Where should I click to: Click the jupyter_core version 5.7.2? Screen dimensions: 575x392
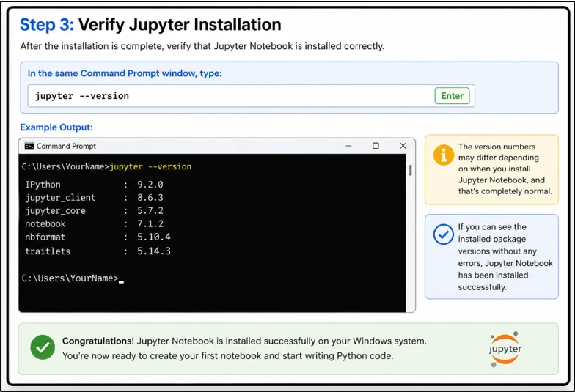(x=150, y=211)
